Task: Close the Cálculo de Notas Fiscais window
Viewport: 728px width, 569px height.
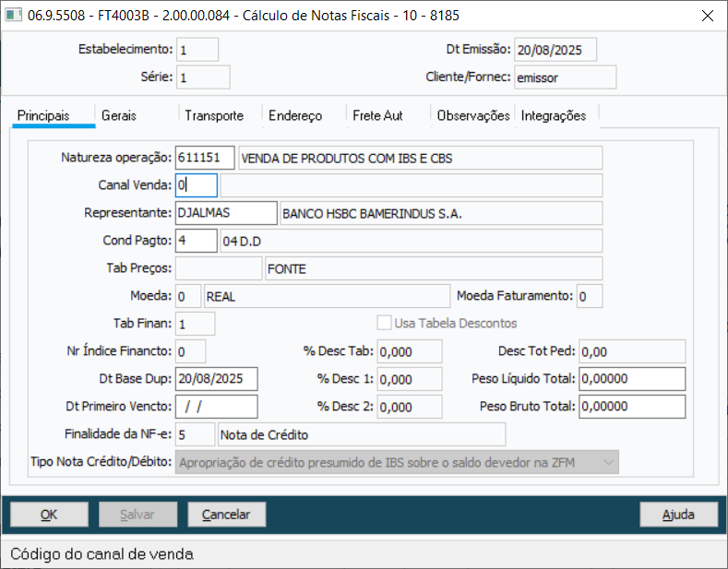Action: (x=707, y=16)
